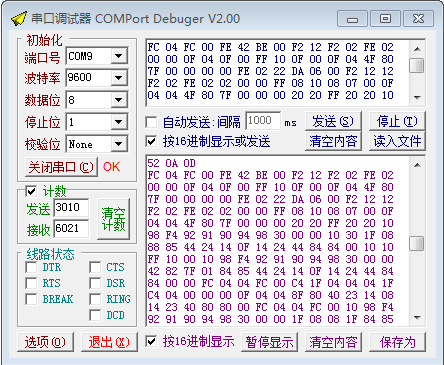Click the send box scrollbar thumb
This screenshot has width=444, height=365.
[417, 65]
